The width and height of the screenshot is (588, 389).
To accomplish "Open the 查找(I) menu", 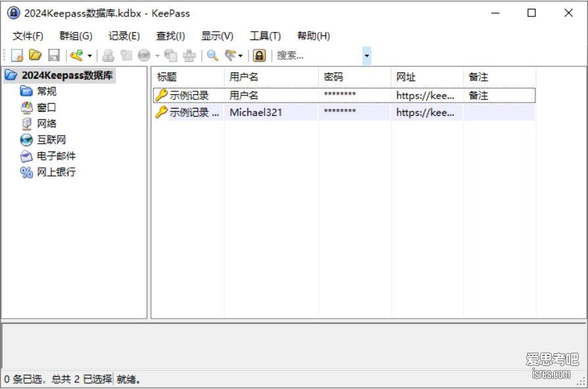I will point(170,36).
